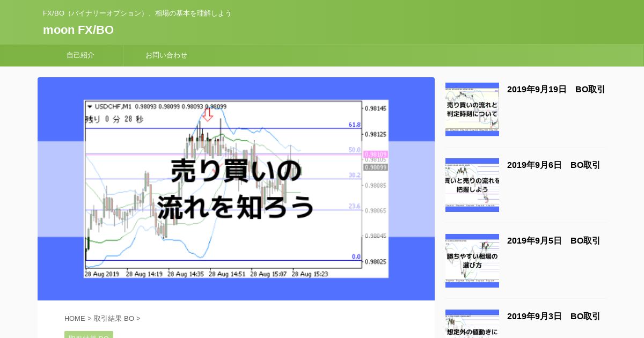This screenshot has width=644, height=338.
Task: Open the moon FX/BO site title
Action: click(x=78, y=30)
